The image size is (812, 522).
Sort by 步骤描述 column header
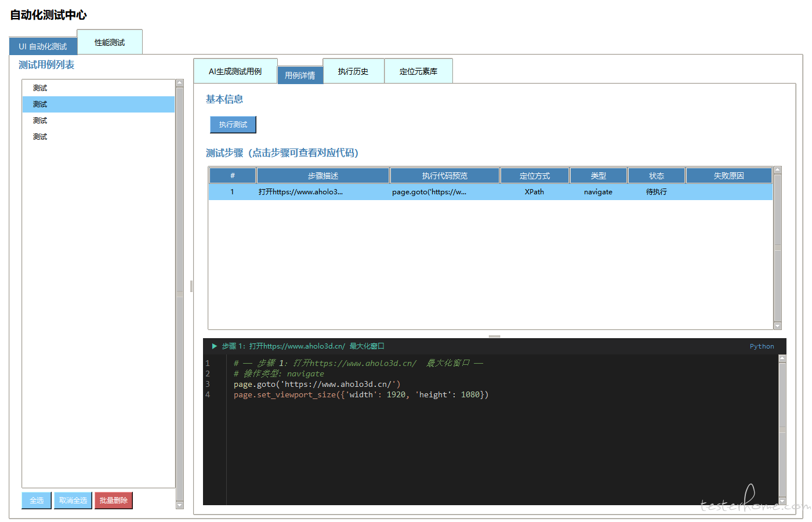click(x=323, y=176)
